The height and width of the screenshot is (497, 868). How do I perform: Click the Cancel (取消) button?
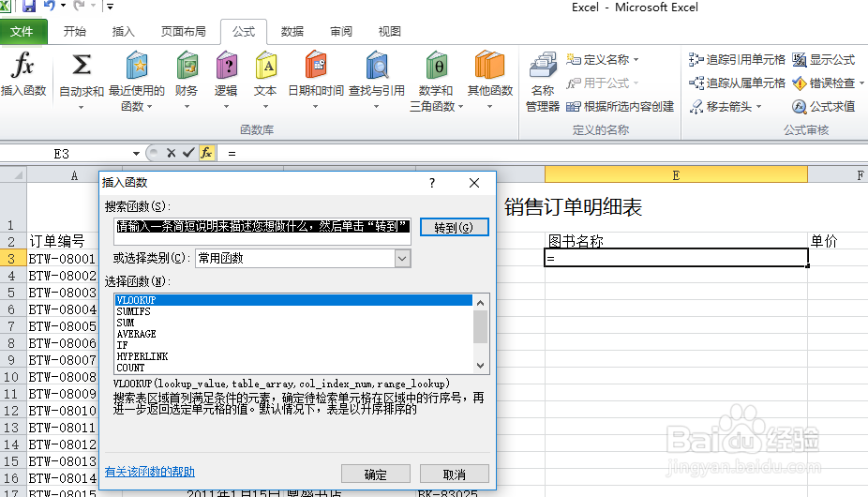455,474
